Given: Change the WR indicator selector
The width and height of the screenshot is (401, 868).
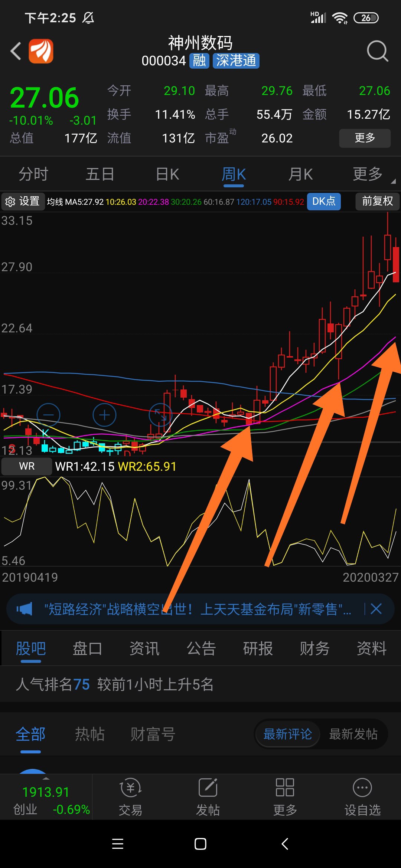Looking at the screenshot, I should [x=27, y=466].
